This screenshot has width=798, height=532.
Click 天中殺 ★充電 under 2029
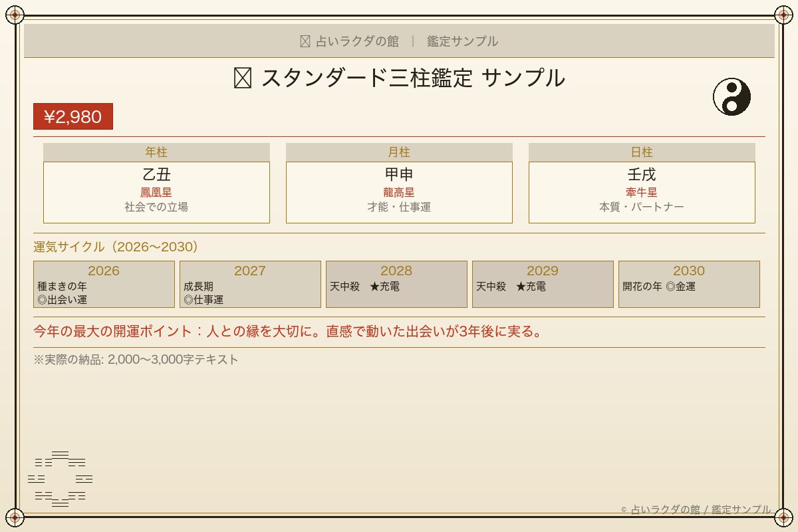tap(511, 287)
